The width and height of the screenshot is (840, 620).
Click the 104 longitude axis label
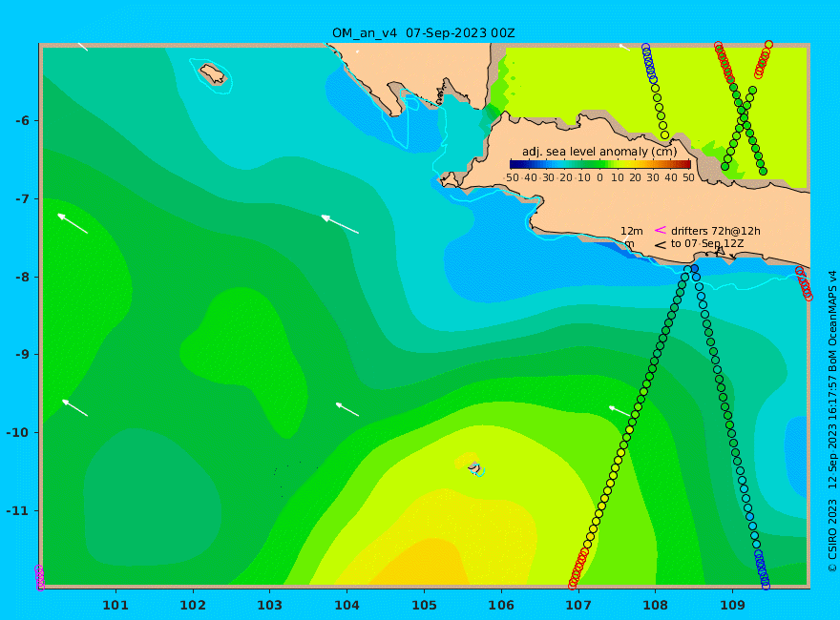pos(346,606)
